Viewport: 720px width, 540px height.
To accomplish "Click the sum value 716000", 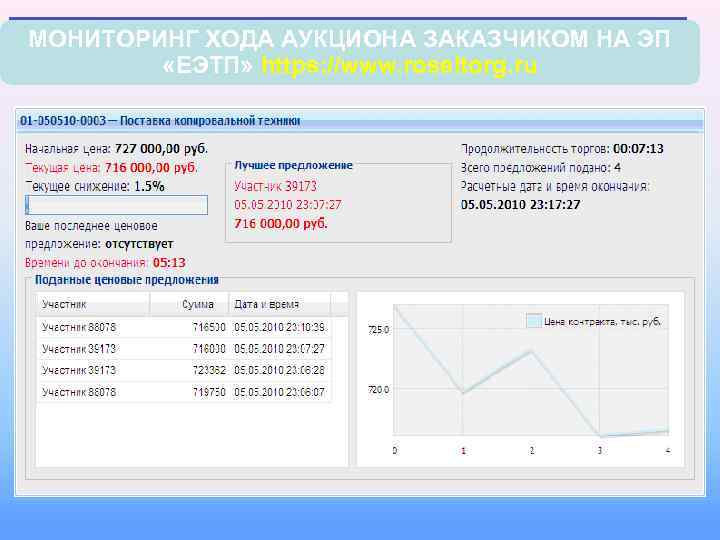I will click(x=209, y=349).
